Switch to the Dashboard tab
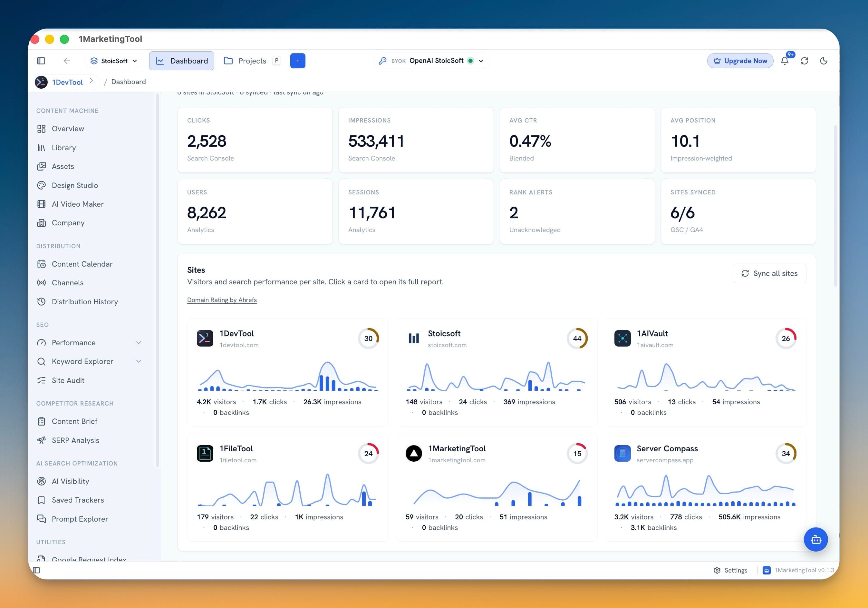Screen dimensions: 868x608 pos(182,61)
